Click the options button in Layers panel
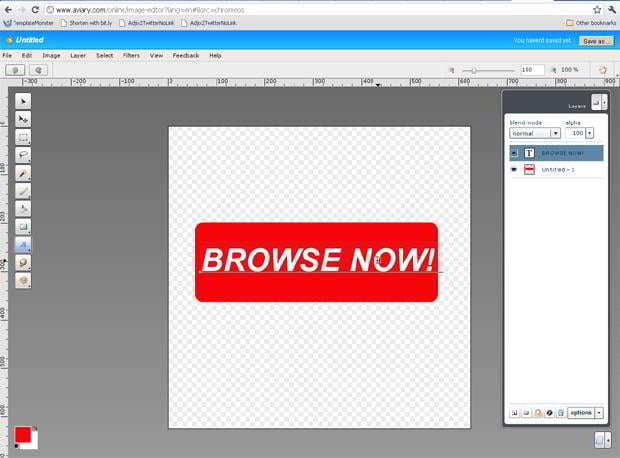The width and height of the screenshot is (620, 458). coord(581,412)
